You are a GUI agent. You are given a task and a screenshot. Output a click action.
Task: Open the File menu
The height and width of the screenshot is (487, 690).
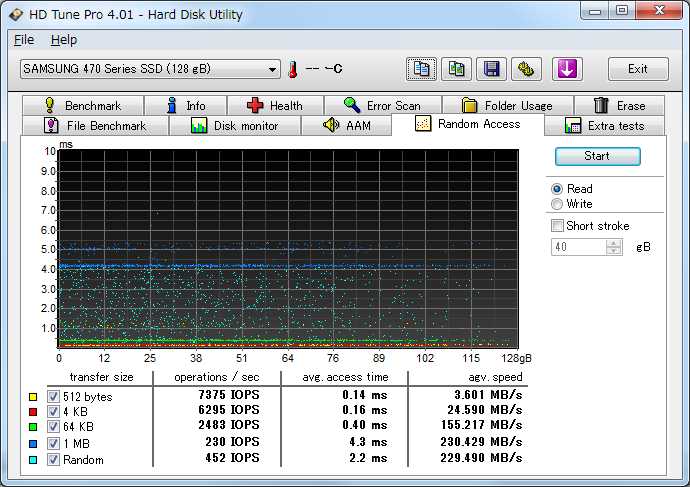click(24, 40)
